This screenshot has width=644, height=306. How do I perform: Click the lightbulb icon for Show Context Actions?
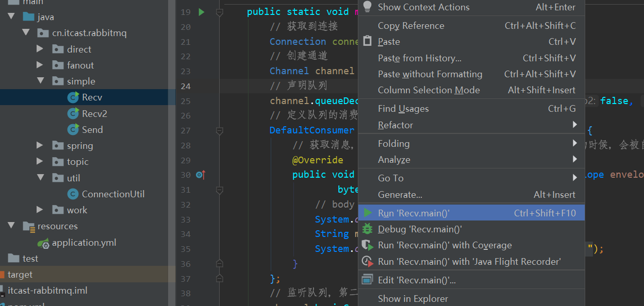click(x=367, y=7)
